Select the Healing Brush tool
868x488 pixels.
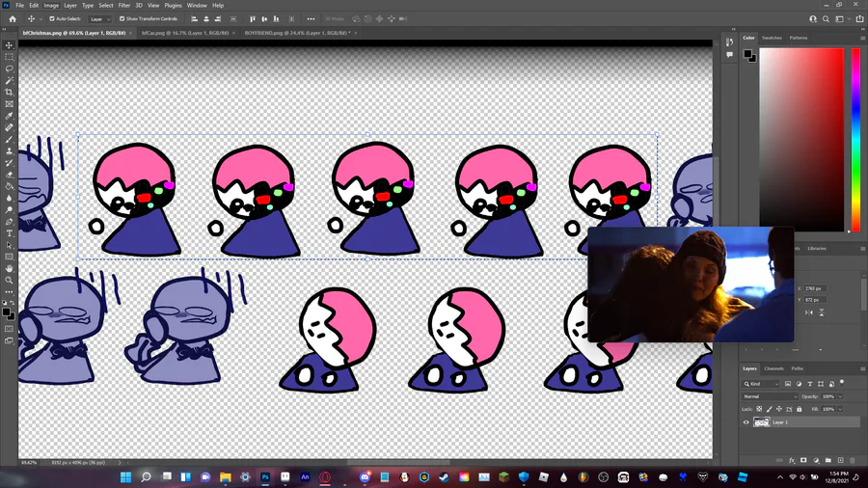tap(9, 127)
